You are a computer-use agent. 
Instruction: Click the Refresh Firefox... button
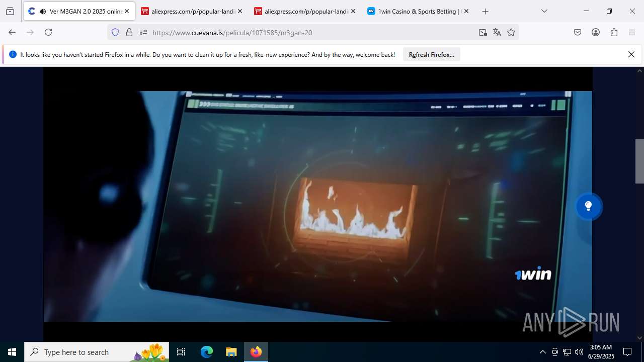pos(431,54)
